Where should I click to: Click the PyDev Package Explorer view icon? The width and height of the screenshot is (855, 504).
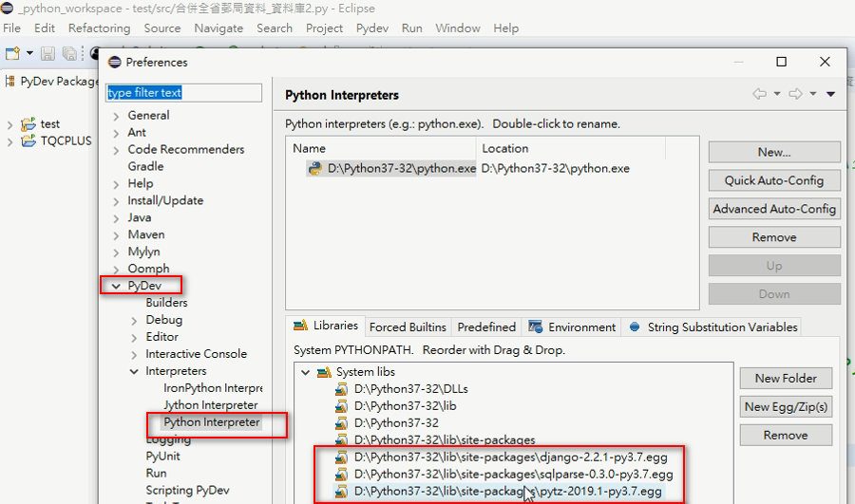[x=9, y=82]
